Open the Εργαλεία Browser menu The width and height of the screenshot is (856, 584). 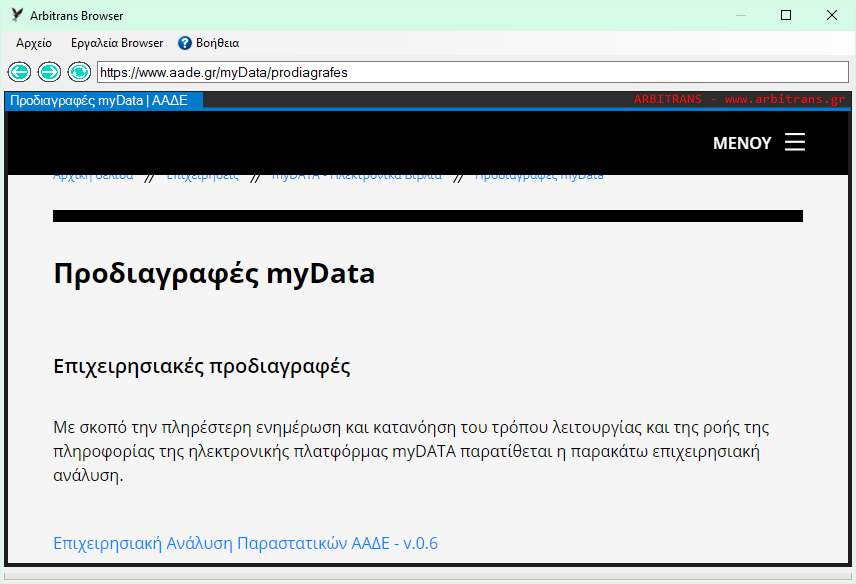coord(117,43)
